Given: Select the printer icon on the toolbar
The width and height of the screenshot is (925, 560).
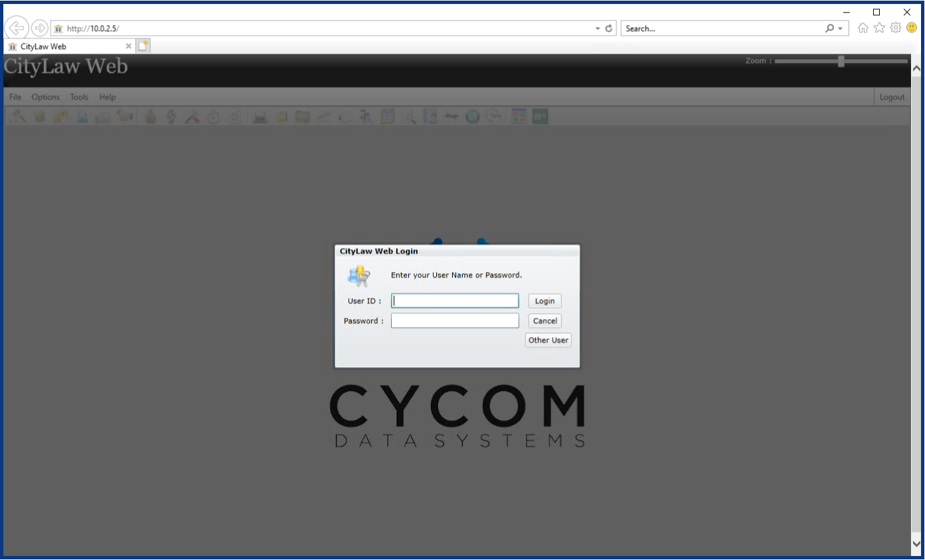Looking at the screenshot, I should (260, 116).
